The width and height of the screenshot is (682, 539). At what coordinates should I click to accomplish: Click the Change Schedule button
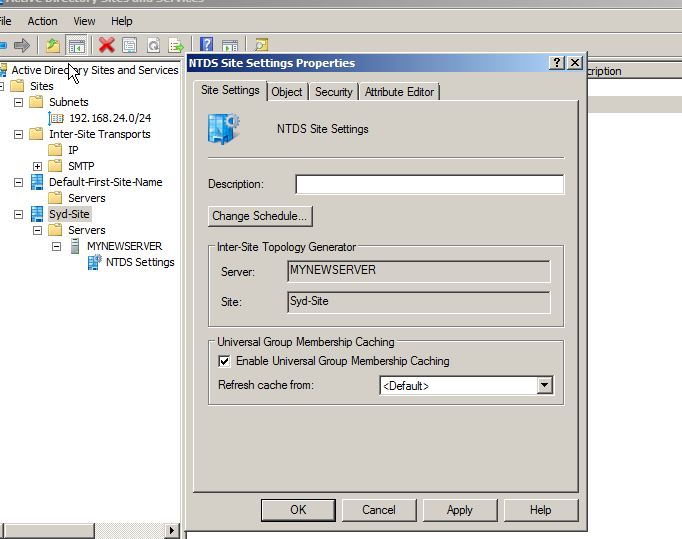pyautogui.click(x=260, y=216)
